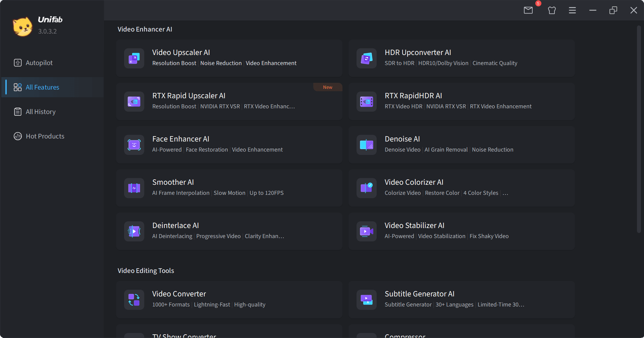Open the Video Converter icon
Viewport: 644px width, 338px height.
[x=134, y=300]
